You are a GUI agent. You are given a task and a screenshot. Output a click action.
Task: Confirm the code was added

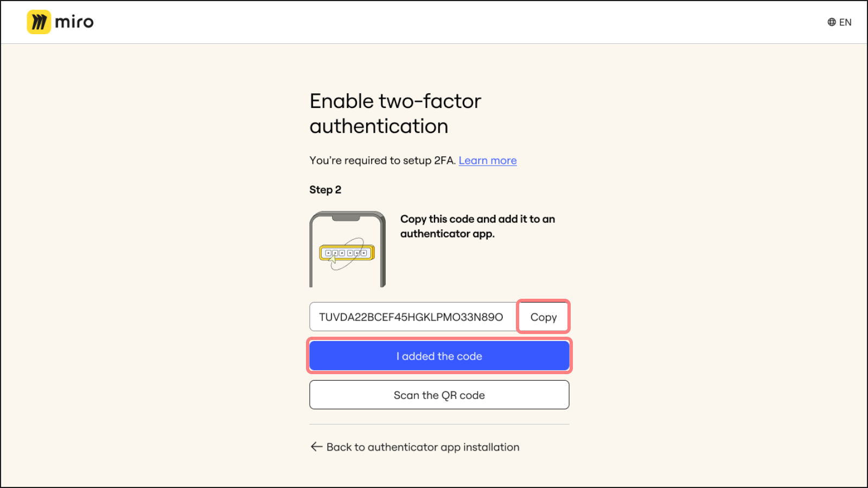click(x=439, y=356)
